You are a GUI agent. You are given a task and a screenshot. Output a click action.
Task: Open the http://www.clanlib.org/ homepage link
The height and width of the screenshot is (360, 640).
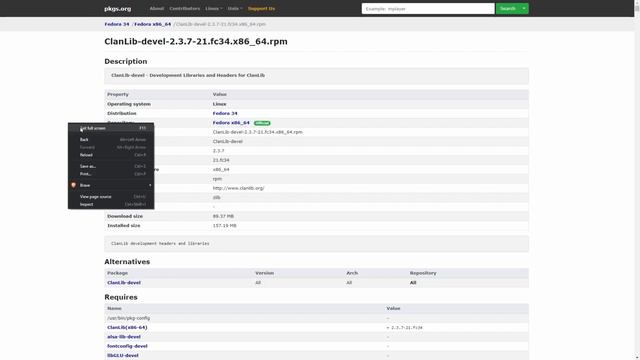[238, 188]
